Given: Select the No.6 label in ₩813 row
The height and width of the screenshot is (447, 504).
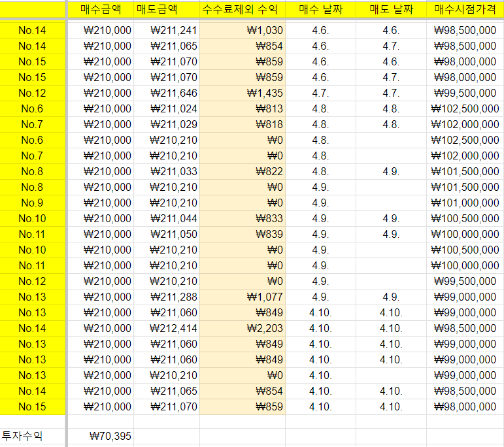Looking at the screenshot, I should 32,109.
